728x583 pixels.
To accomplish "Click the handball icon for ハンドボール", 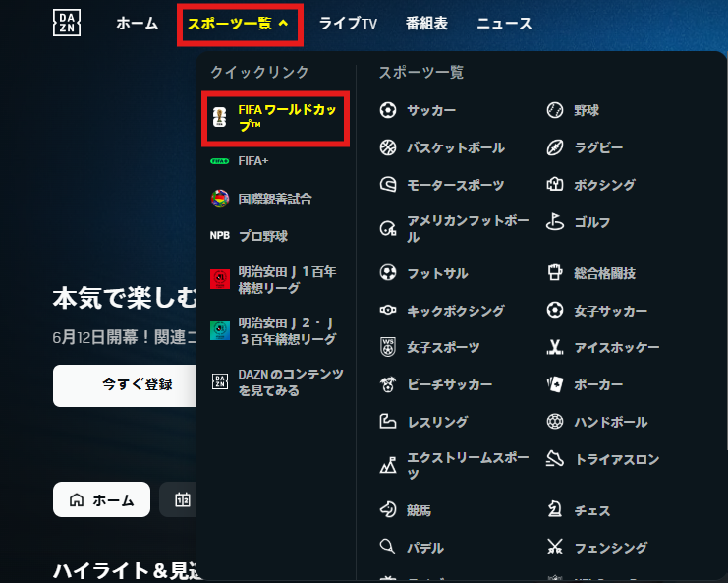I will click(555, 422).
